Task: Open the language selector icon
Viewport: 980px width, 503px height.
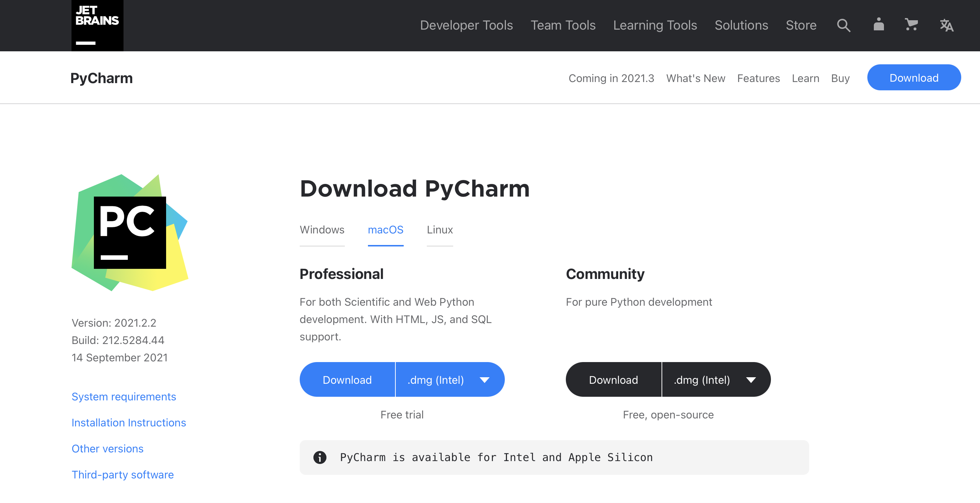Action: point(946,26)
